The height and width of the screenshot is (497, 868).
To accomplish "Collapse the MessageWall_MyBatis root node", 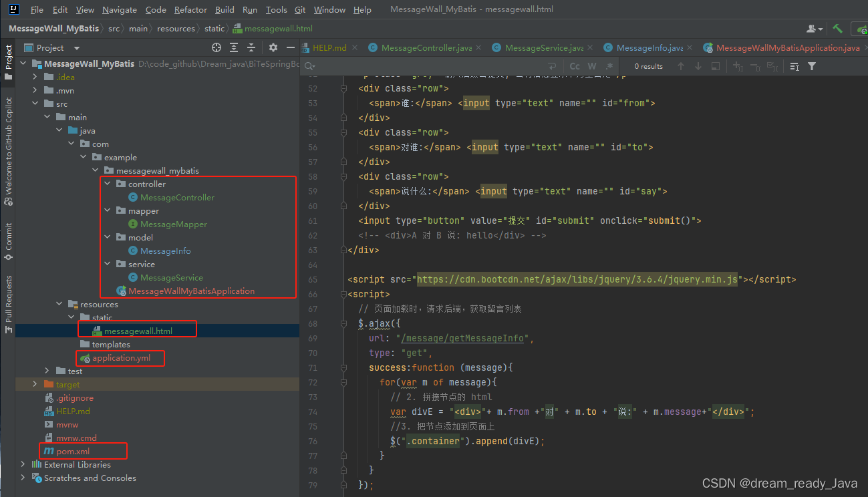I will pyautogui.click(x=25, y=63).
